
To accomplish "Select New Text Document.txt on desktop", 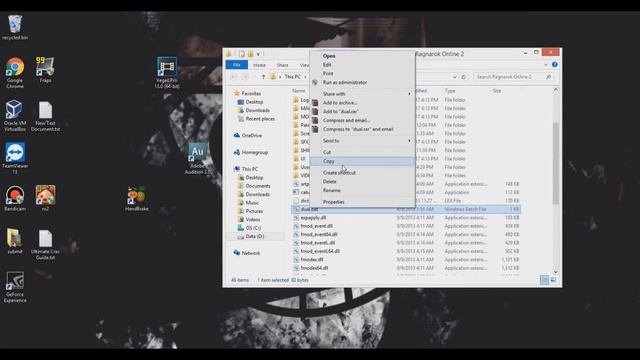I will click(45, 116).
